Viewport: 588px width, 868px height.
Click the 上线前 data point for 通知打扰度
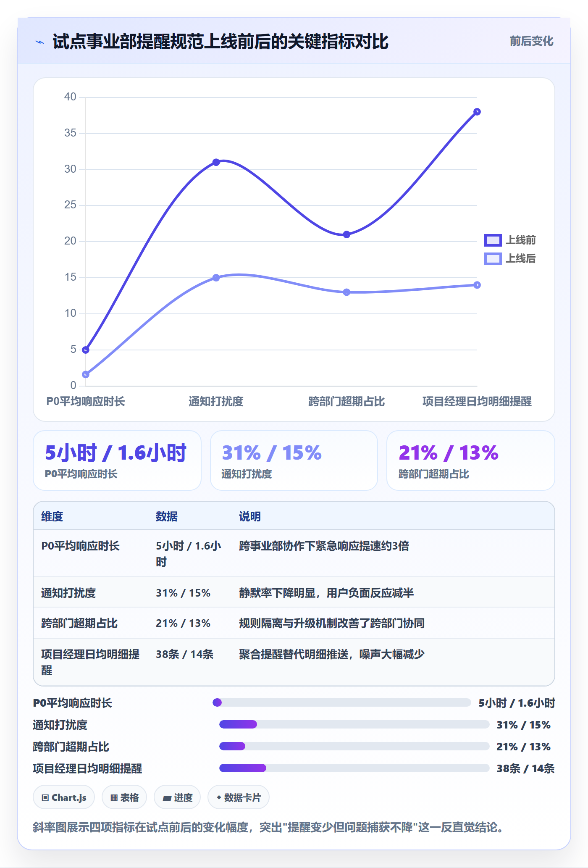[216, 162]
